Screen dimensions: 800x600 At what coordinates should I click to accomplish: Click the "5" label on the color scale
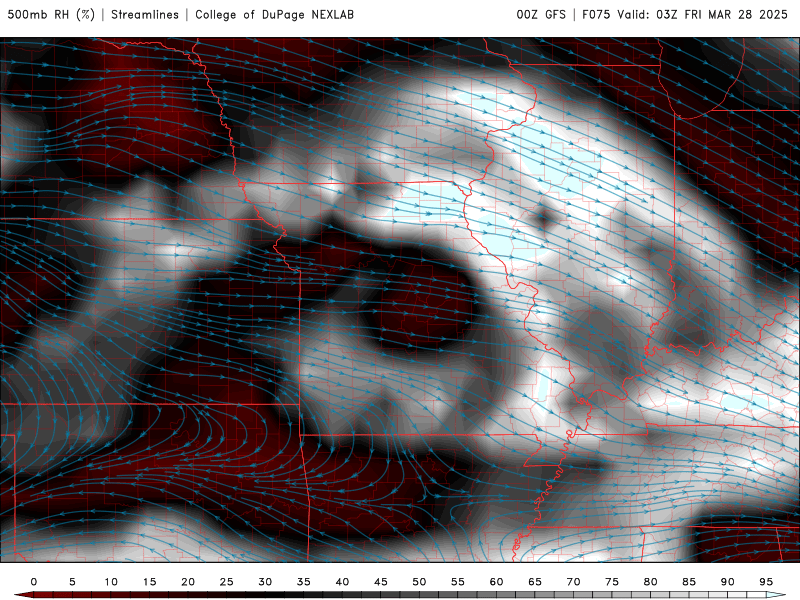click(x=72, y=582)
